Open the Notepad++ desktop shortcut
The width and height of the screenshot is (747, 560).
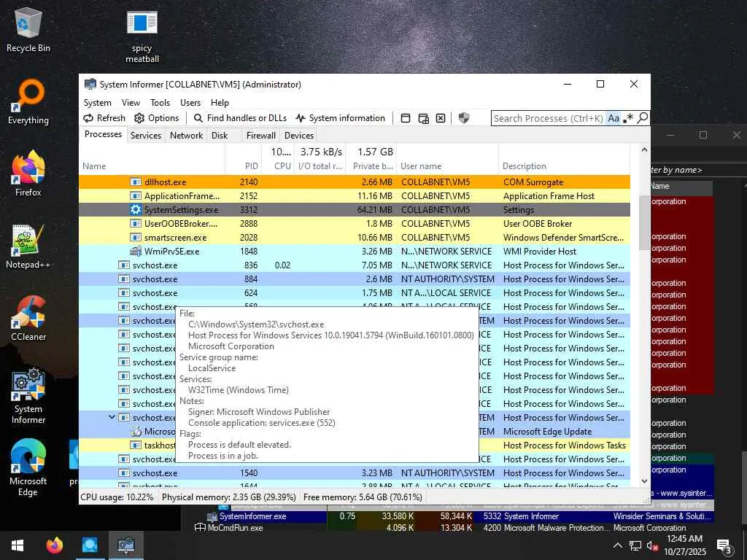(28, 246)
